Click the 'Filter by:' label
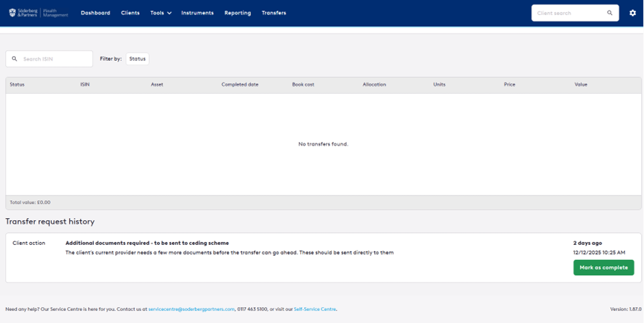This screenshot has height=323, width=644. pyautogui.click(x=111, y=59)
